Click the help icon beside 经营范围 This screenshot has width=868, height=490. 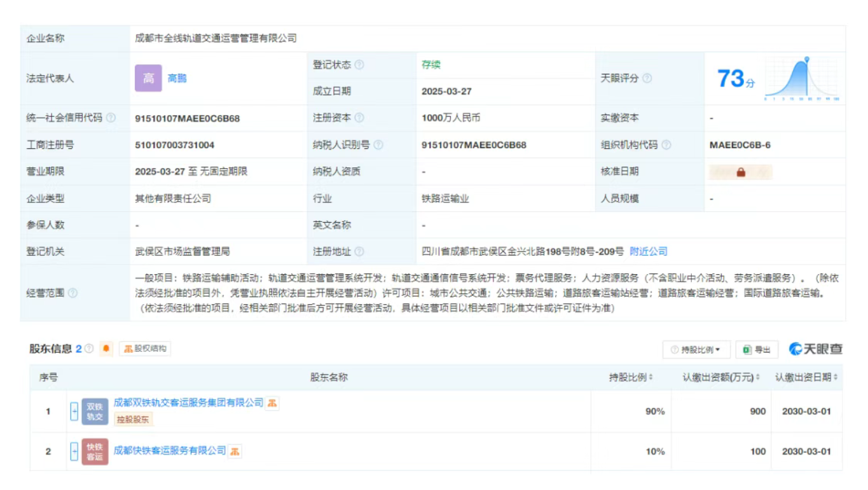[x=72, y=293]
